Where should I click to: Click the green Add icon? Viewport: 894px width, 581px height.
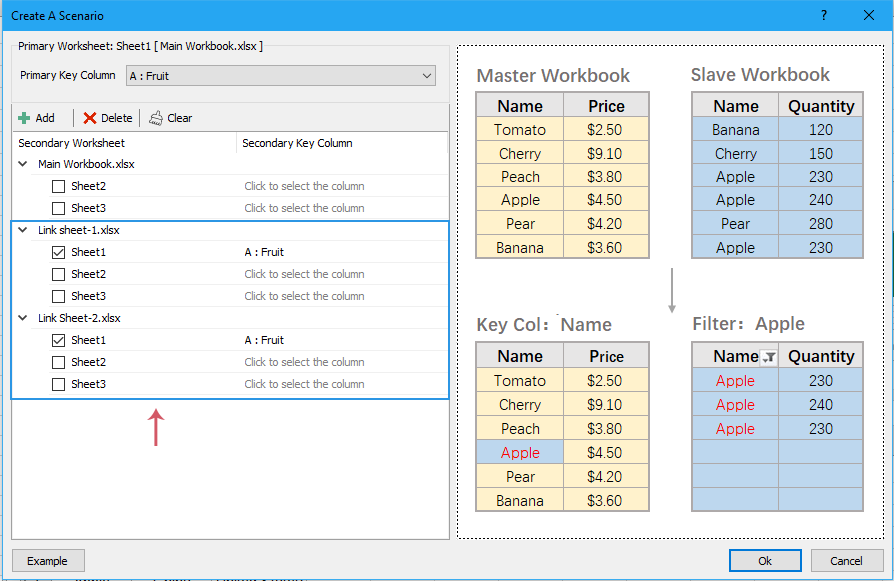pyautogui.click(x=23, y=117)
